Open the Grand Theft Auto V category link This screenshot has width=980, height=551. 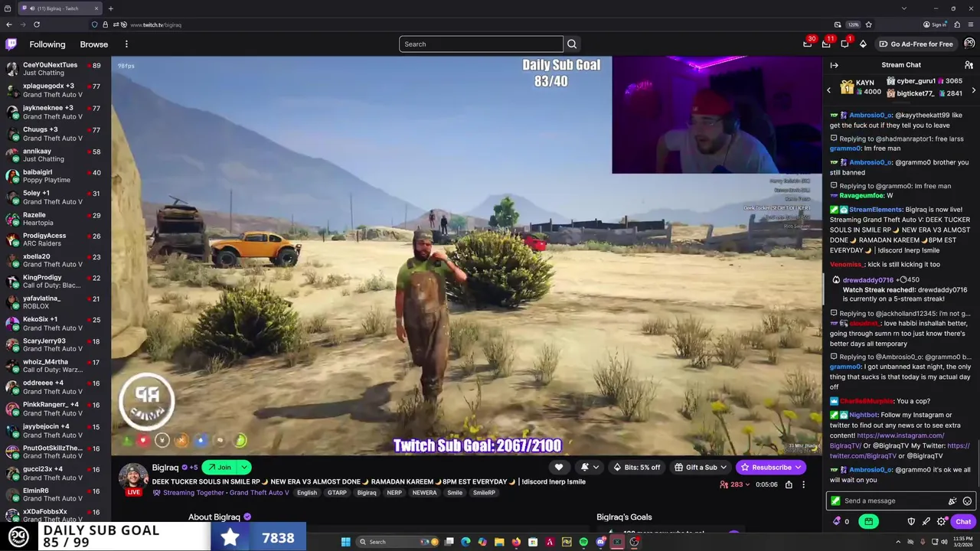pos(259,493)
